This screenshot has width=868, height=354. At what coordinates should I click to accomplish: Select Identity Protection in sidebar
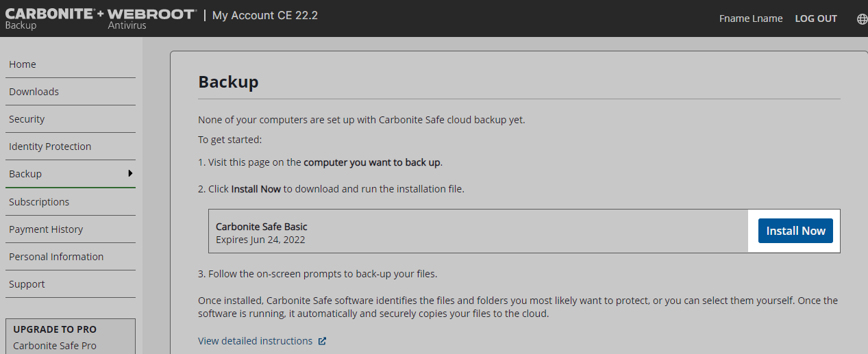(50, 147)
